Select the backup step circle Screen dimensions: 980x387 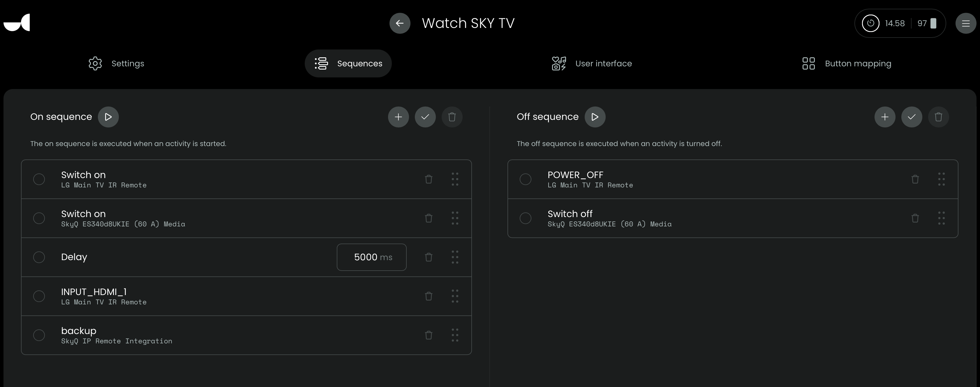[x=39, y=335]
